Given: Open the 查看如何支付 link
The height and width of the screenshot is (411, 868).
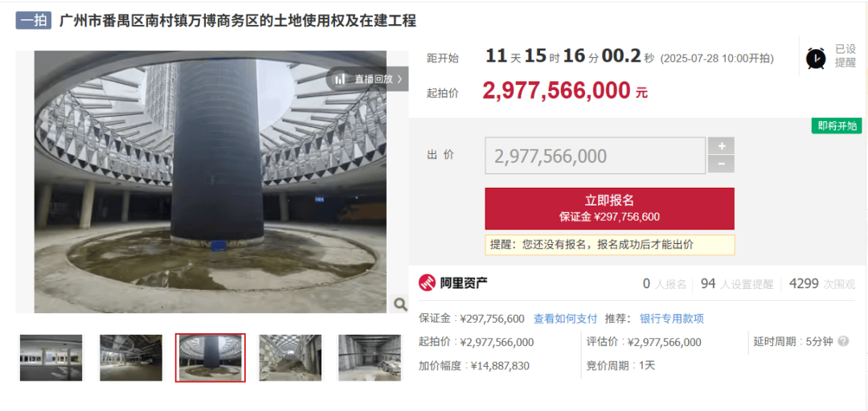Looking at the screenshot, I should click(x=565, y=319).
